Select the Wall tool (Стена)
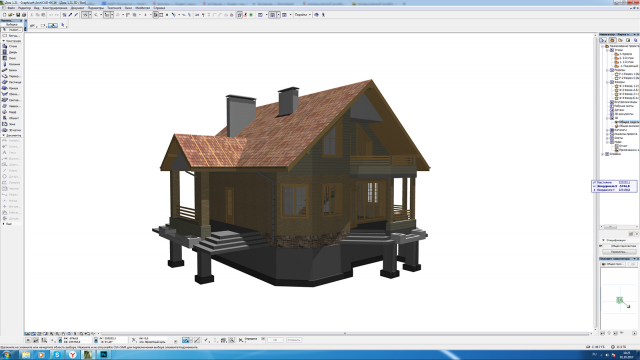Viewport: 640px width, 360px height. 11,46
